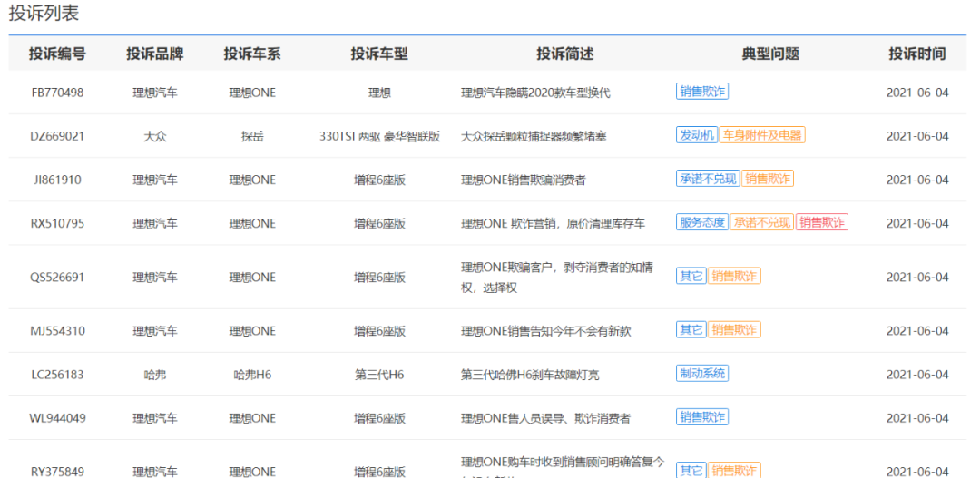Click the 探岳 car series cell
This screenshot has width=980, height=478.
tap(252, 136)
